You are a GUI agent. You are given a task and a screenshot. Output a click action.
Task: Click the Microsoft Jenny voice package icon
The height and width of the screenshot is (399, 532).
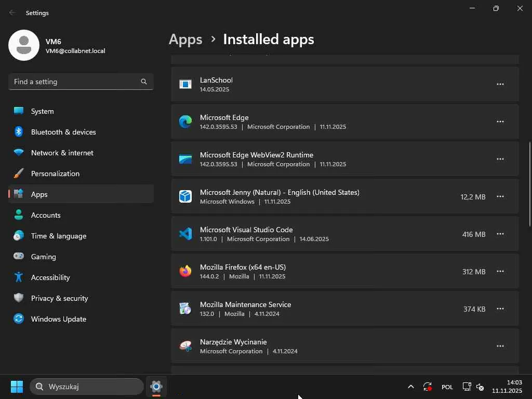click(185, 196)
